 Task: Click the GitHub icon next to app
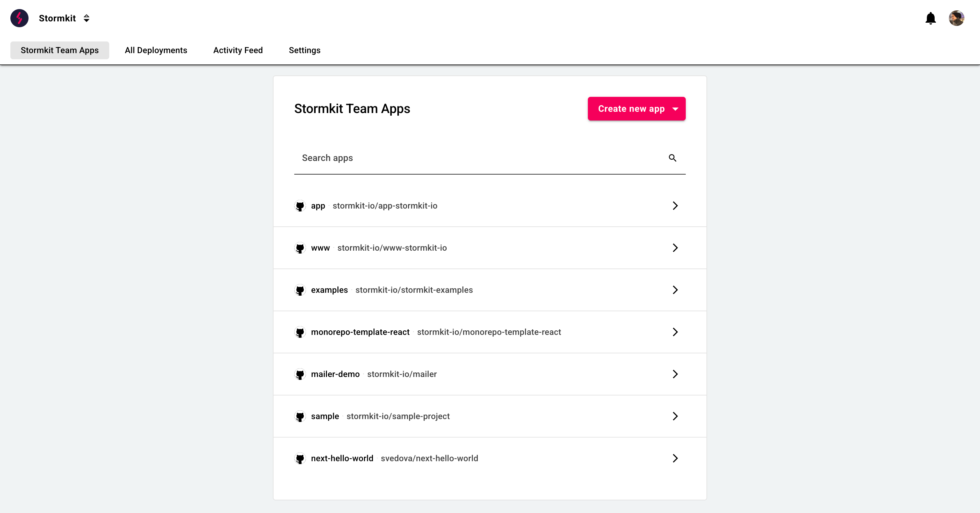[x=300, y=206]
